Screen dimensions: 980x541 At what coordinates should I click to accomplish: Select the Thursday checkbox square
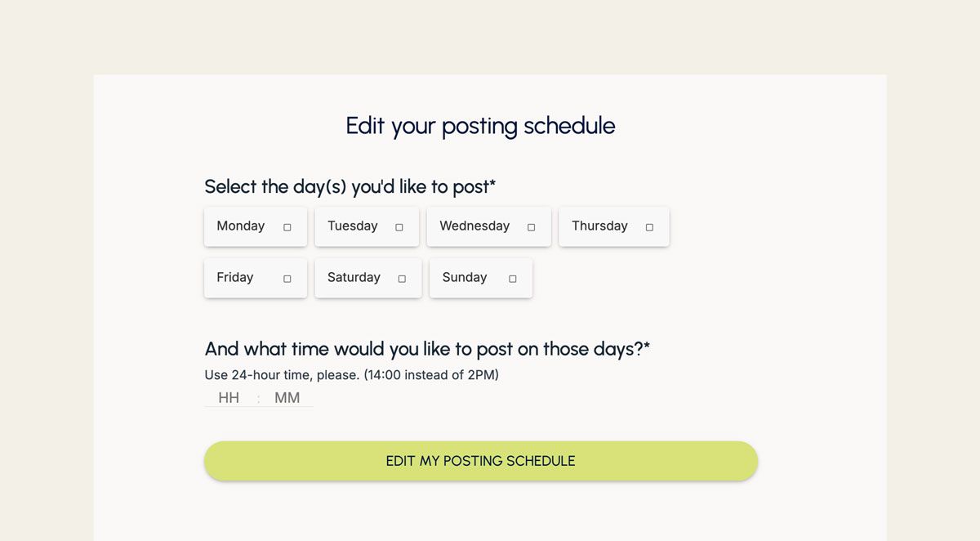pos(650,227)
